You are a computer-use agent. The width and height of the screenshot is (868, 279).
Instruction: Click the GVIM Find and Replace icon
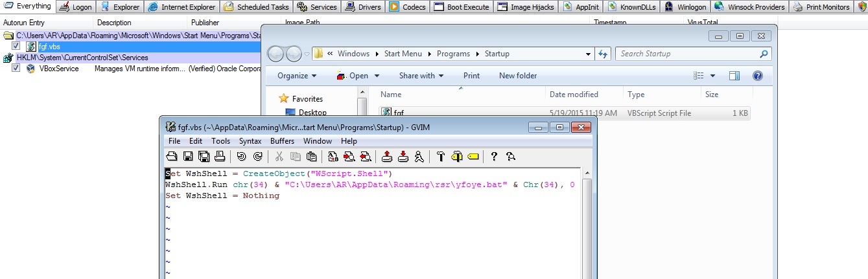coord(333,156)
